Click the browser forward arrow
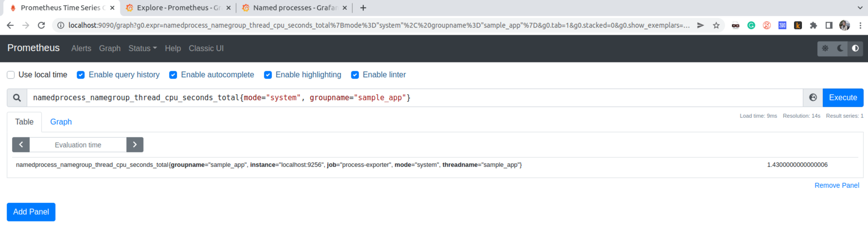 (26, 25)
